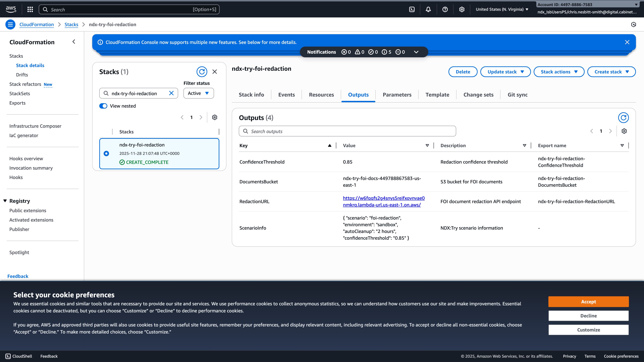This screenshot has height=362, width=644.
Task: Refresh the Outputs table
Action: click(x=624, y=117)
